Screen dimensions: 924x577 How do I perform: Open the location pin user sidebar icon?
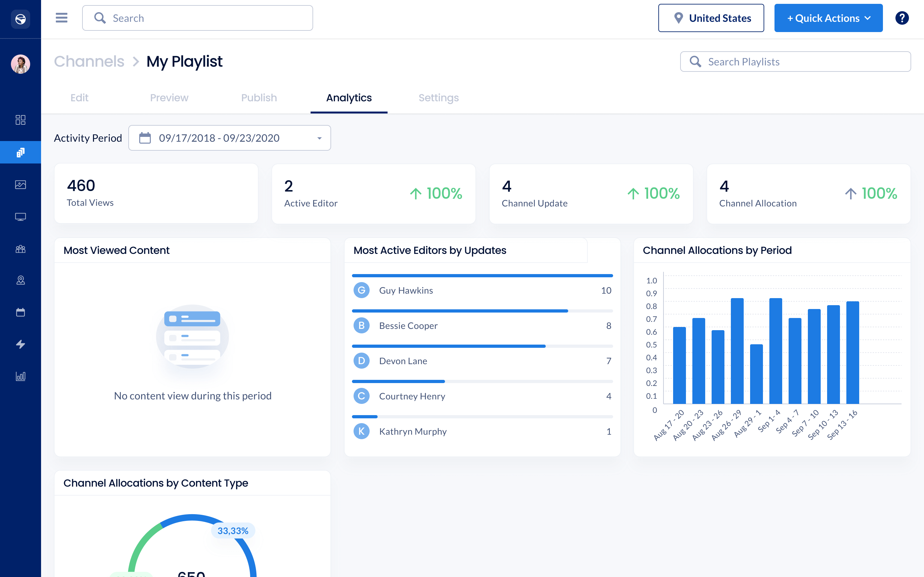[x=21, y=280]
